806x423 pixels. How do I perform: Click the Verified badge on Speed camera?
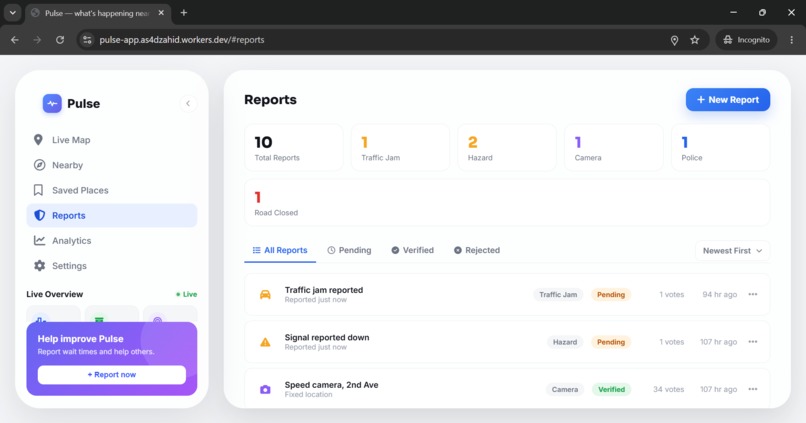[x=611, y=389]
